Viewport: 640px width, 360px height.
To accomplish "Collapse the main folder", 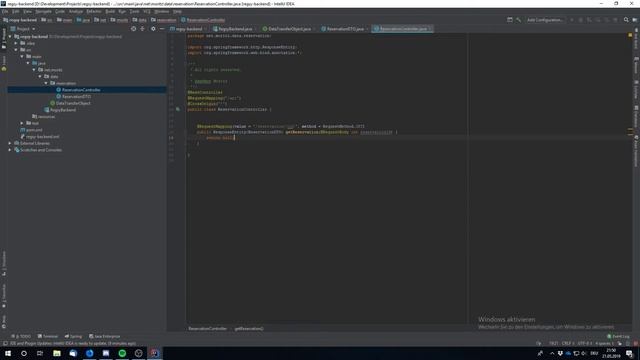I will click(22, 56).
